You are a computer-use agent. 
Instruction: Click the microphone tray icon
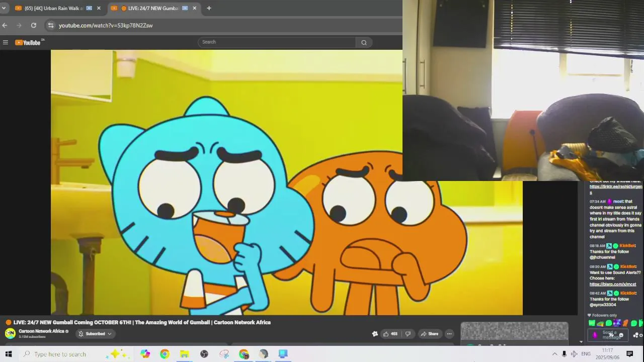pos(564,354)
